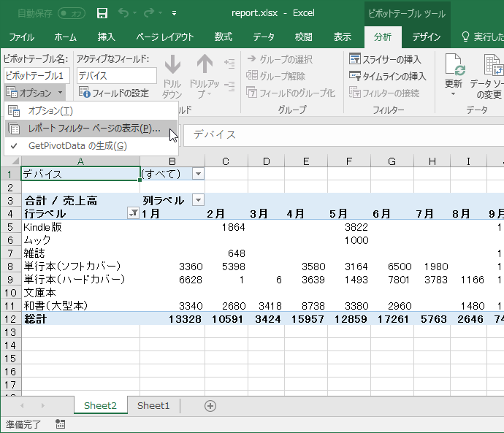This screenshot has height=433, width=504.
Task: Select レポート フィルター ページの表示(P) menu item
Action: (91, 129)
